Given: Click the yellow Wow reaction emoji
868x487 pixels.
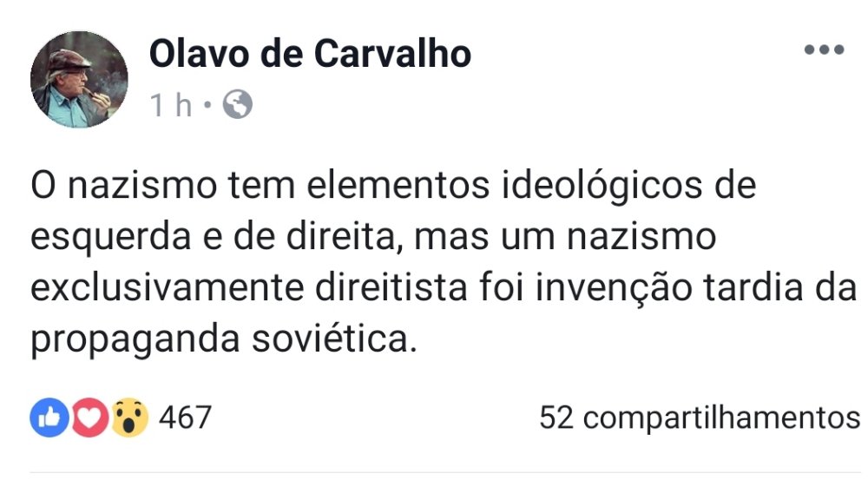Looking at the screenshot, I should coord(129,418).
